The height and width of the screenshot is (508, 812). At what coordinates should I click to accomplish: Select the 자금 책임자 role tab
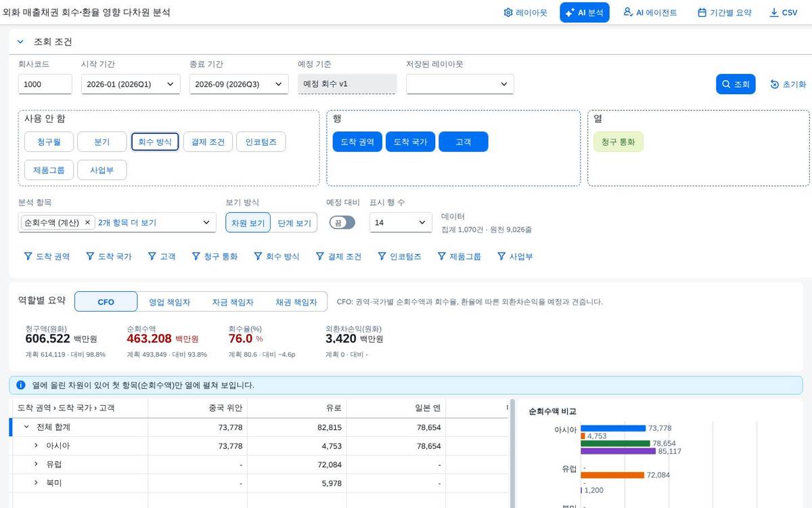[233, 302]
